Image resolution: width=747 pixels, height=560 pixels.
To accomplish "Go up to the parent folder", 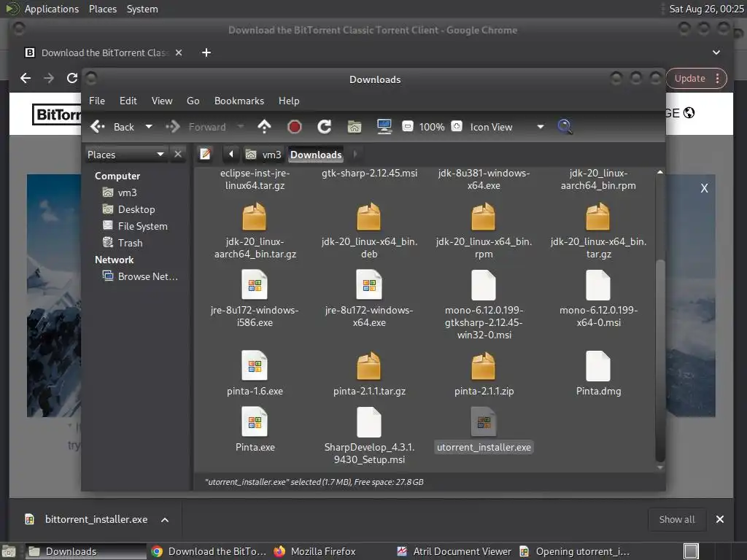I will [264, 127].
